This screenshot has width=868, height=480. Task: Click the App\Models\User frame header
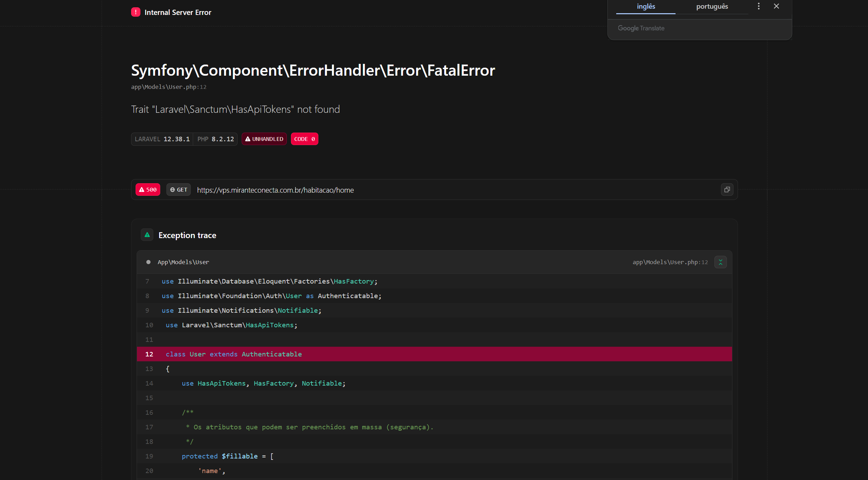(x=183, y=262)
